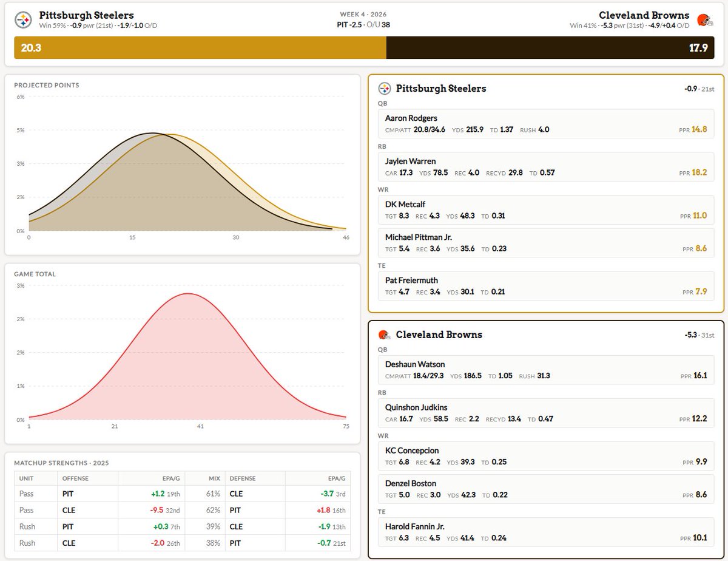Click the 'WEEK 4 · 2026' label
Viewport: 728px width, 561px height.
tap(364, 15)
